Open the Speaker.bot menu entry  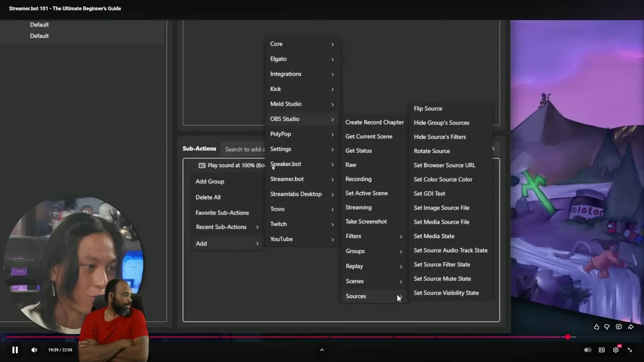(x=302, y=164)
